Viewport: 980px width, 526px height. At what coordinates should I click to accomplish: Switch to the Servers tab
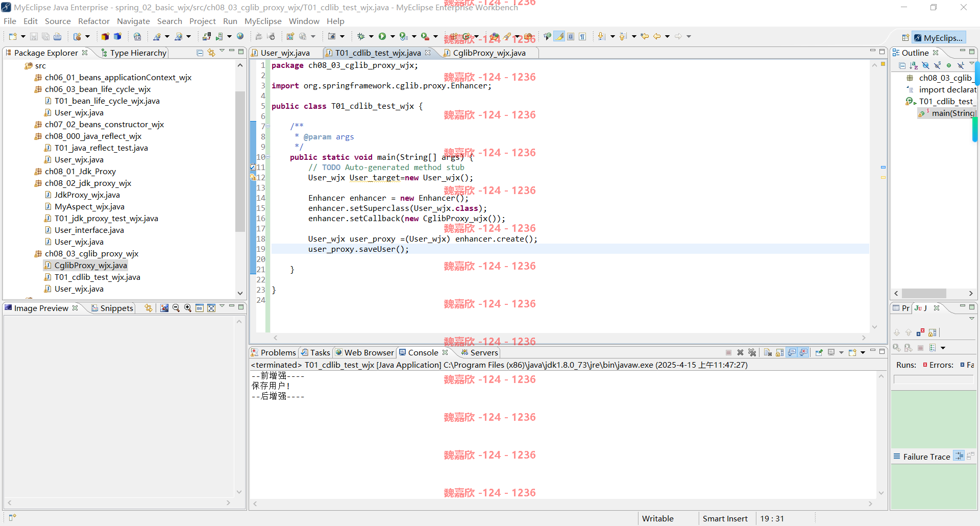[479, 352]
